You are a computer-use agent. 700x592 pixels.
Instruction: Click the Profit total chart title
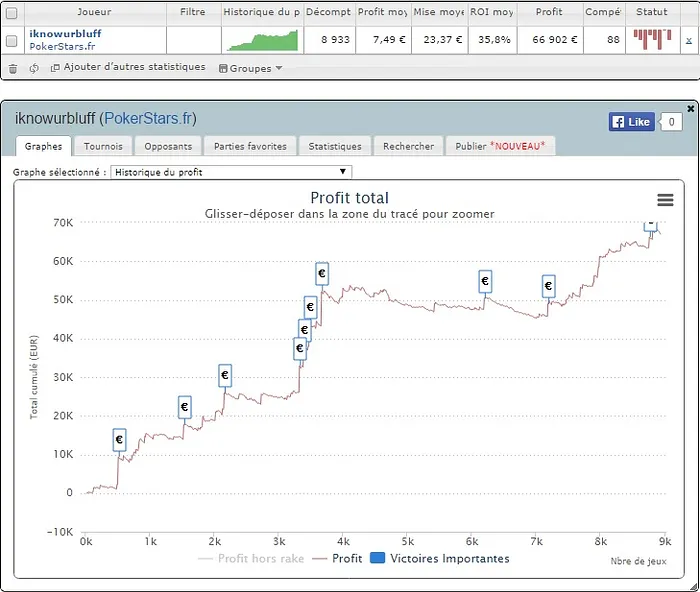(x=350, y=198)
